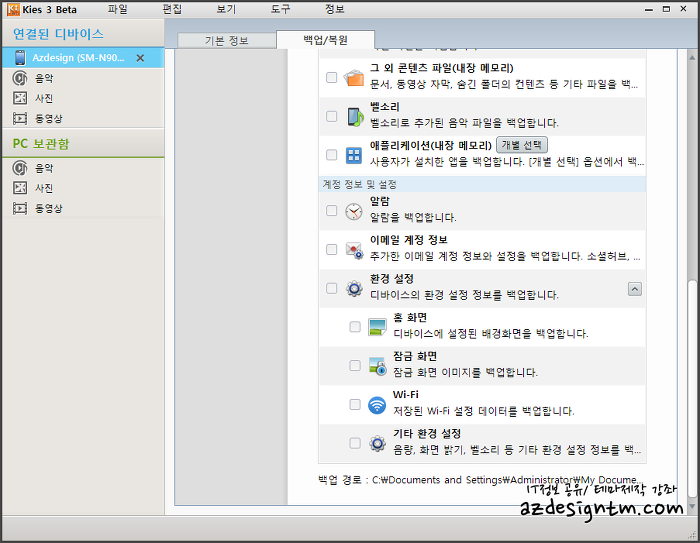
Task: Open the PC 보관함 photos icon
Action: pos(20,188)
